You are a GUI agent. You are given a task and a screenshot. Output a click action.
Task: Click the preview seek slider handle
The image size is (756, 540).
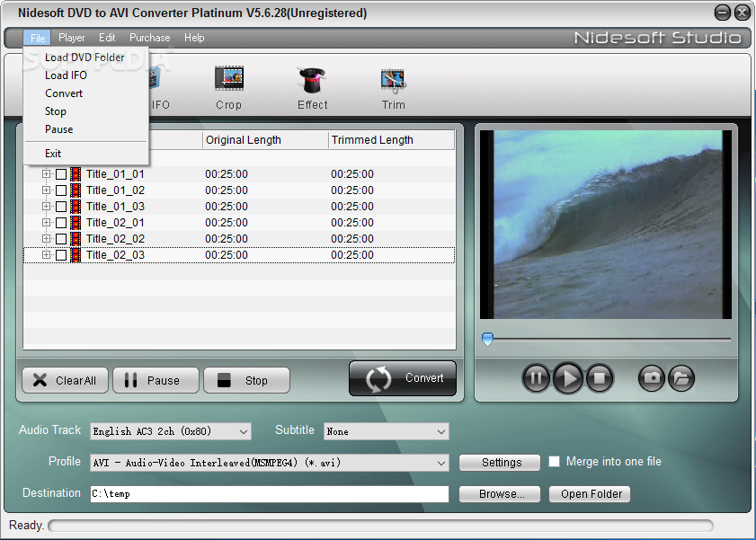coord(488,339)
